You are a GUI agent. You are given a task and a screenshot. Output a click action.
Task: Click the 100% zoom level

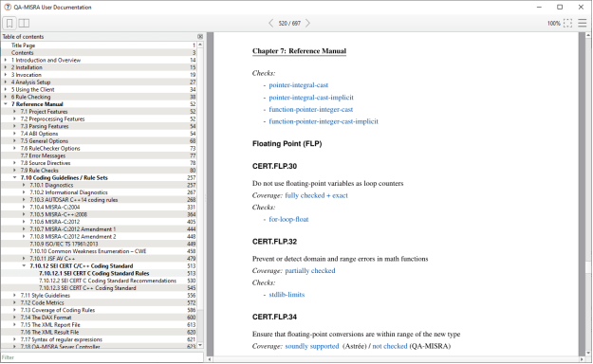pyautogui.click(x=554, y=24)
